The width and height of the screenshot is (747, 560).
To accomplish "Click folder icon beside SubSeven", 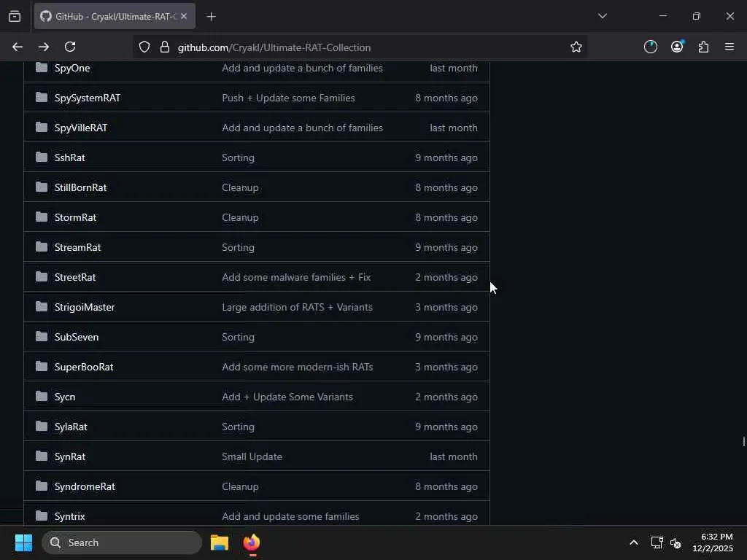I will 42,337.
